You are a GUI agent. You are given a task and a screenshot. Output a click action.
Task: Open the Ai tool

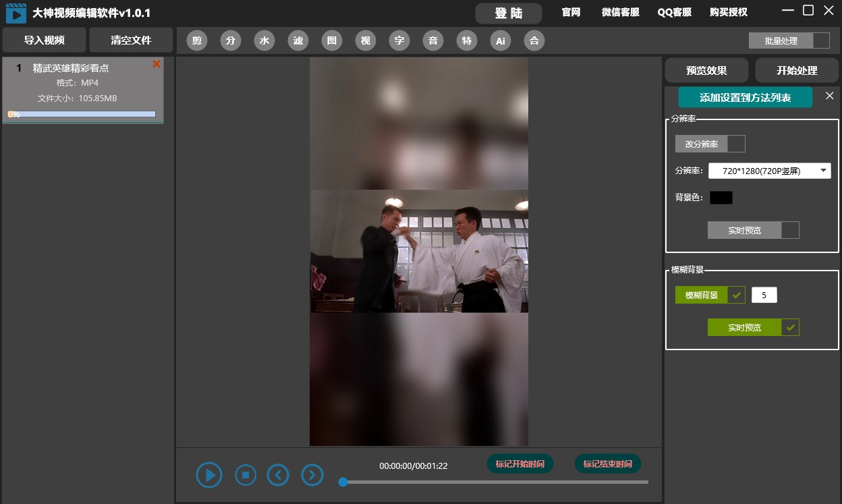pos(501,41)
